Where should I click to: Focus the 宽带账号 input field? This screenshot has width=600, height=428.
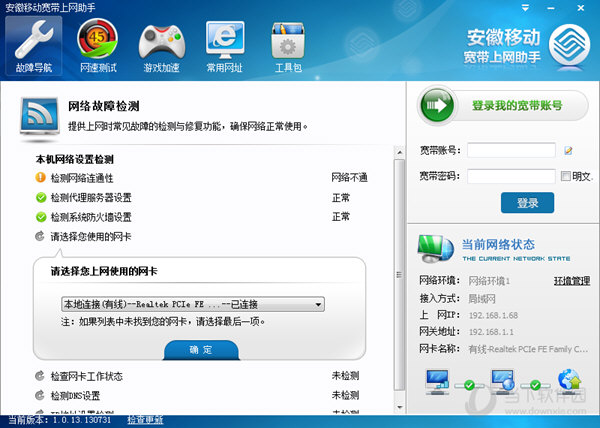[511, 150]
